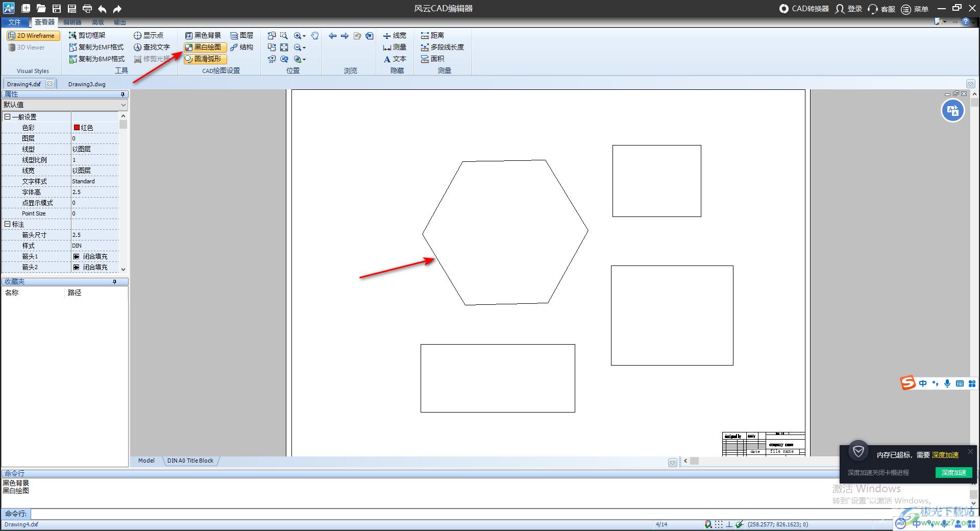Toggle the grid dots status bar icon
Screen dimensions: 980x531
tap(719, 524)
